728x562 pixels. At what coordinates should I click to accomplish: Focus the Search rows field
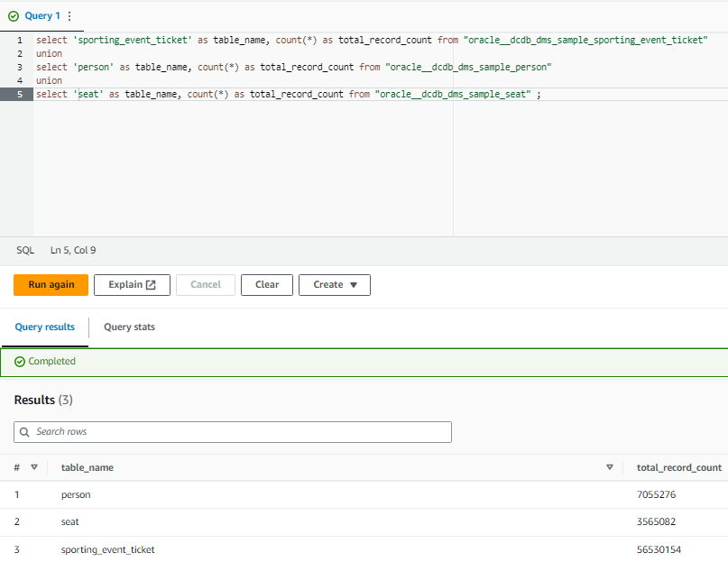[233, 432]
